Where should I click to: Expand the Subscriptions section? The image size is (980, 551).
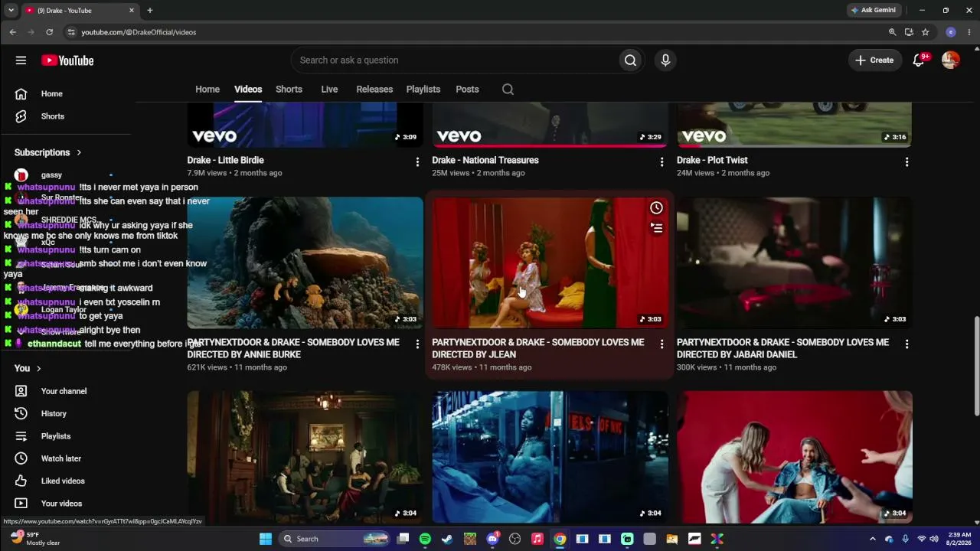[x=47, y=152]
